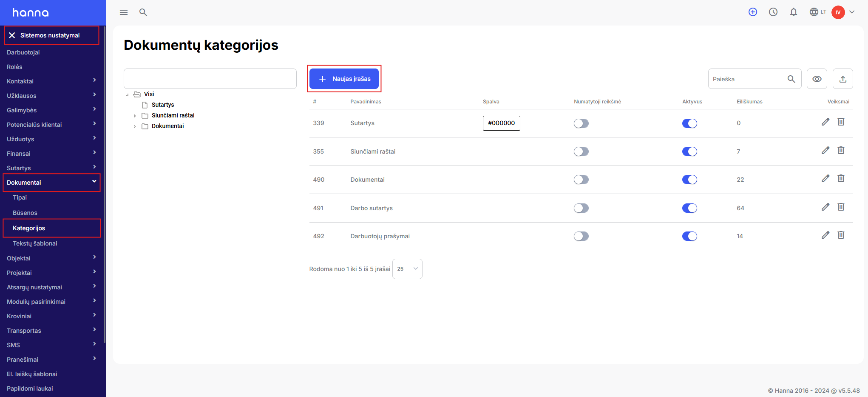Viewport: 868px width, 397px height.
Task: Click the globe language icon
Action: [814, 12]
